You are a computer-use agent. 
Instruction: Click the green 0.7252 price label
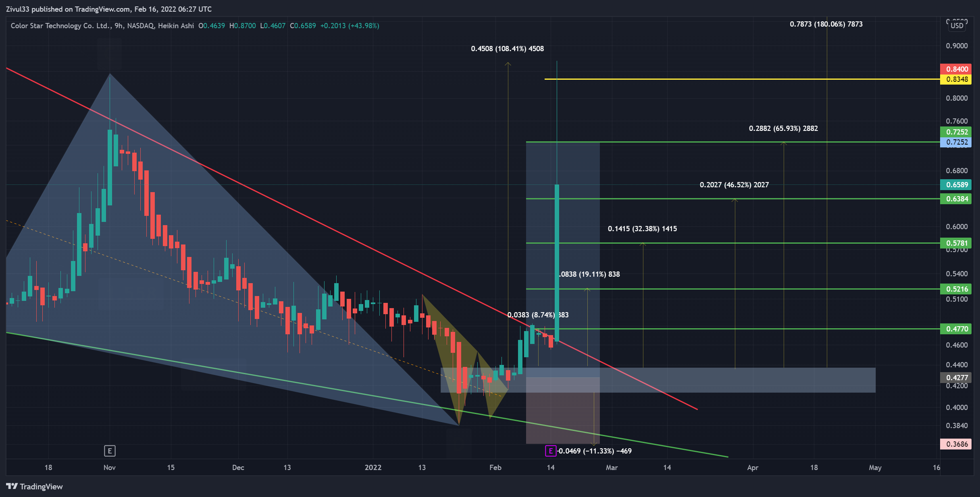956,132
